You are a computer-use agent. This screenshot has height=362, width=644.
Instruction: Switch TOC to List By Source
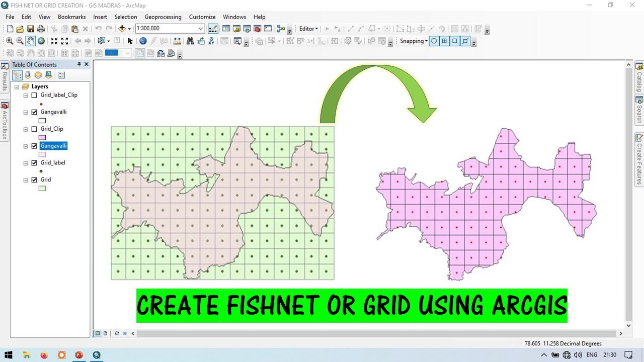pyautogui.click(x=28, y=75)
